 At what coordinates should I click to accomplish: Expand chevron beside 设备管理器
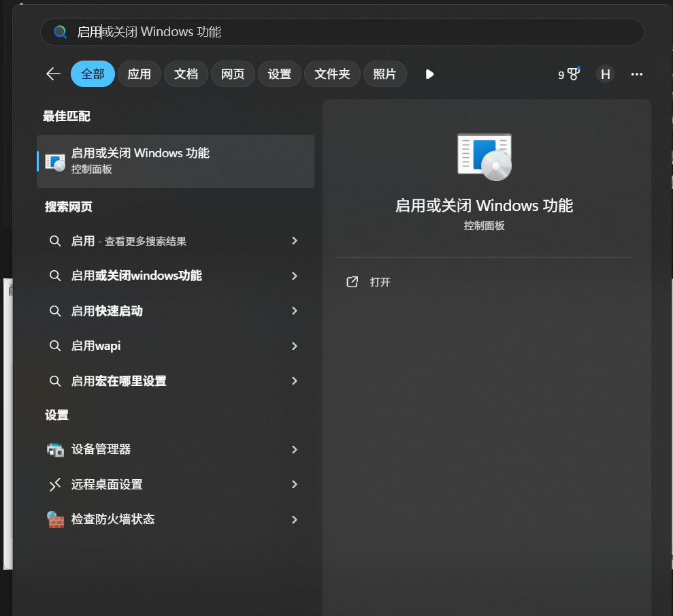295,449
